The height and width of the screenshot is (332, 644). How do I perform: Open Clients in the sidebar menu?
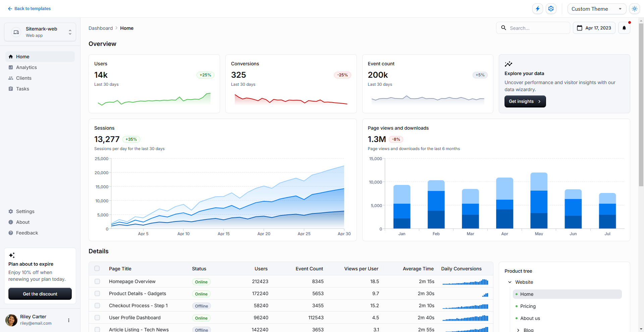(40, 78)
